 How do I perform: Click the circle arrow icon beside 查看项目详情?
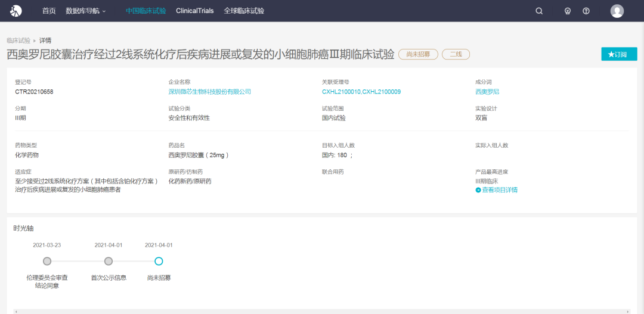[478, 190]
